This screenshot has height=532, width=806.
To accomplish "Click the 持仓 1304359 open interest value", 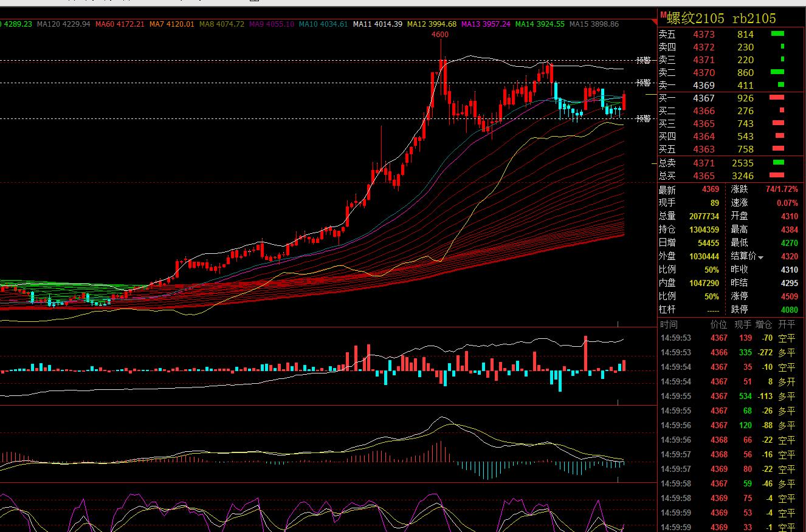I will click(x=704, y=230).
